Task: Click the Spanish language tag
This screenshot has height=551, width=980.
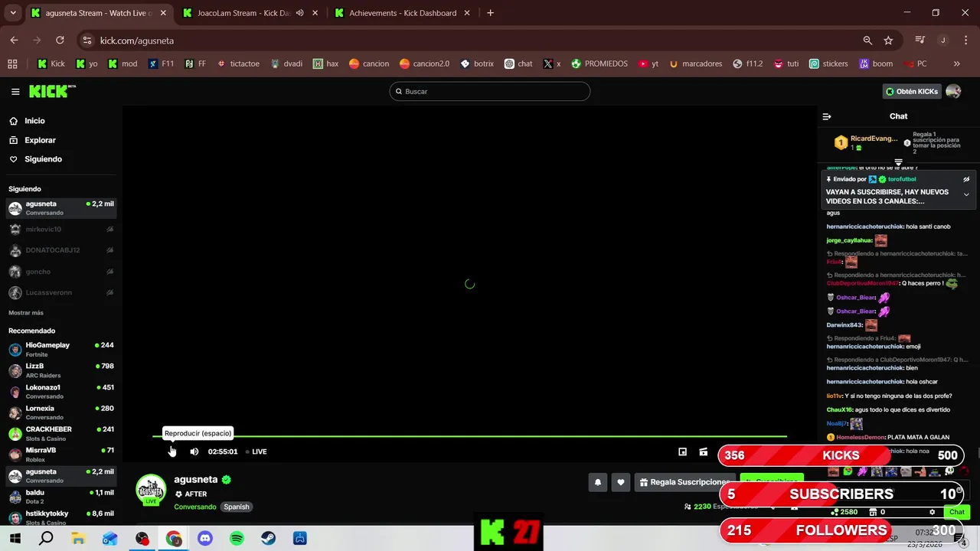Action: 237,507
